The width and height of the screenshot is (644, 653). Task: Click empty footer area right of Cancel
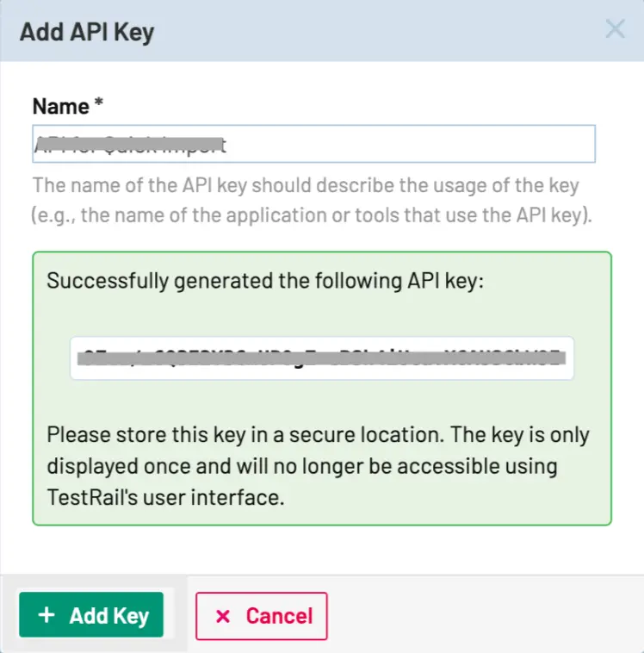(482, 616)
